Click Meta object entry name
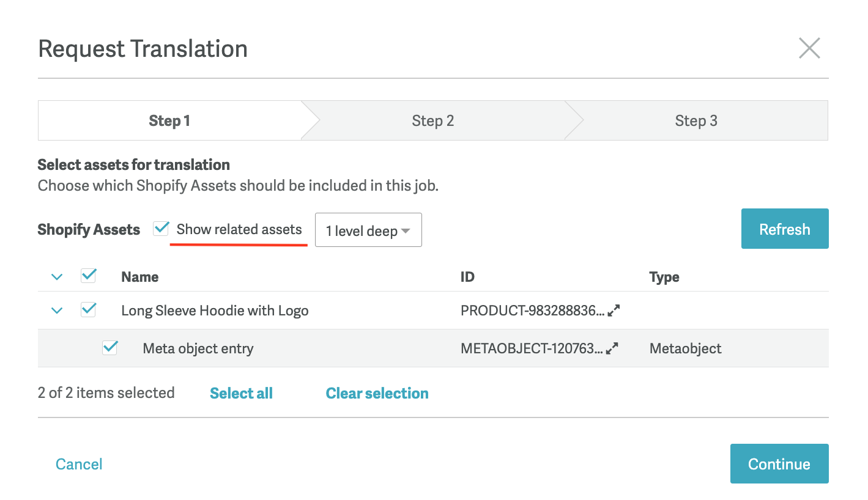Screen dimensions: 868x500 pos(198,348)
